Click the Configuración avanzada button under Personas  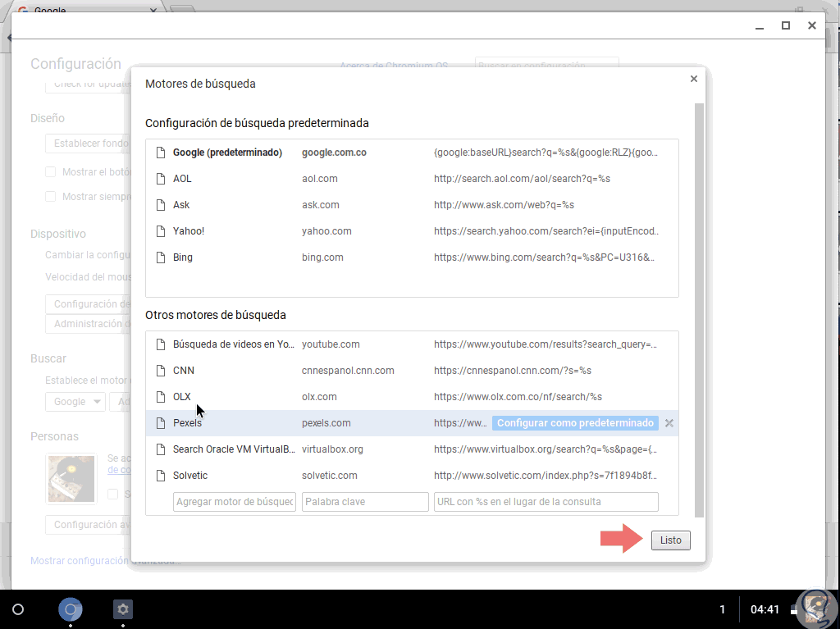89,525
